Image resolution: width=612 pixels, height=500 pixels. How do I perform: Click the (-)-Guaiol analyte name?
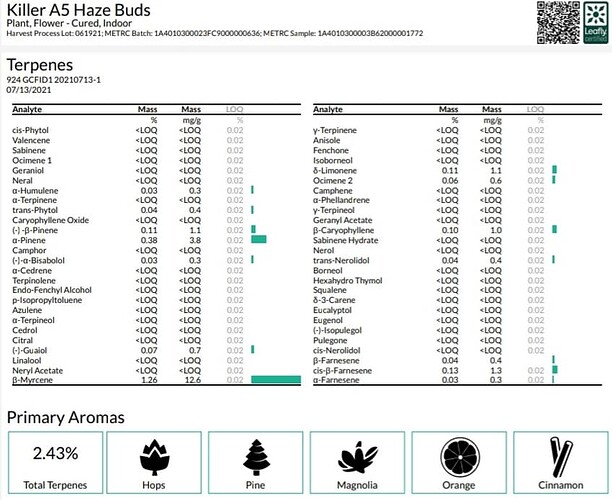(30, 350)
